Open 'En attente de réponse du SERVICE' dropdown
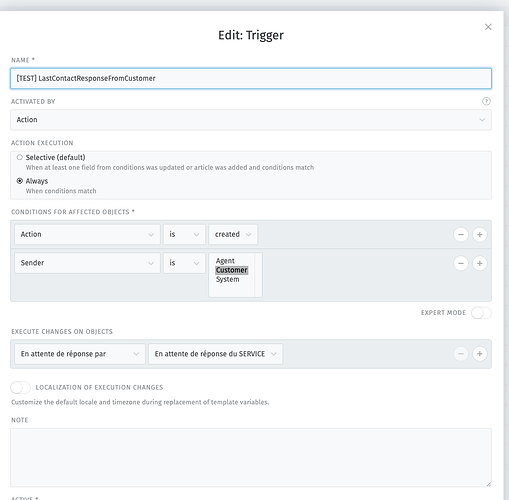509x500 pixels. click(x=215, y=354)
